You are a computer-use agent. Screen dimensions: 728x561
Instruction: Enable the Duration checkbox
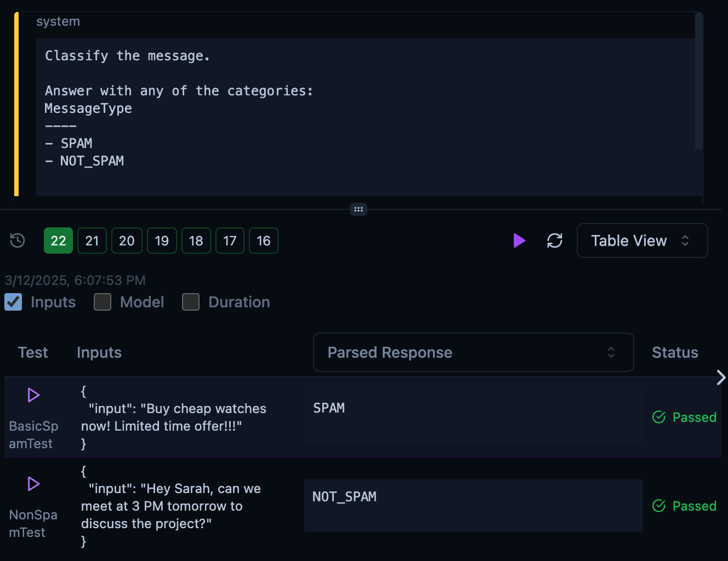point(191,302)
